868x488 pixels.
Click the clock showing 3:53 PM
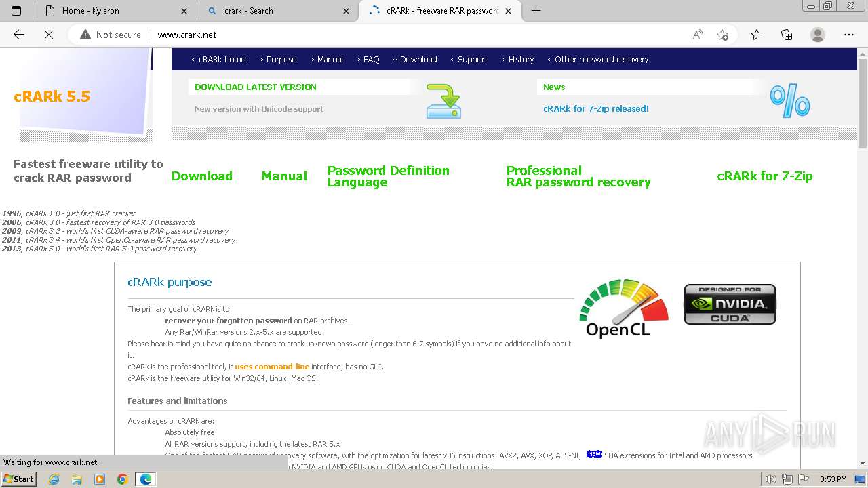(x=833, y=479)
